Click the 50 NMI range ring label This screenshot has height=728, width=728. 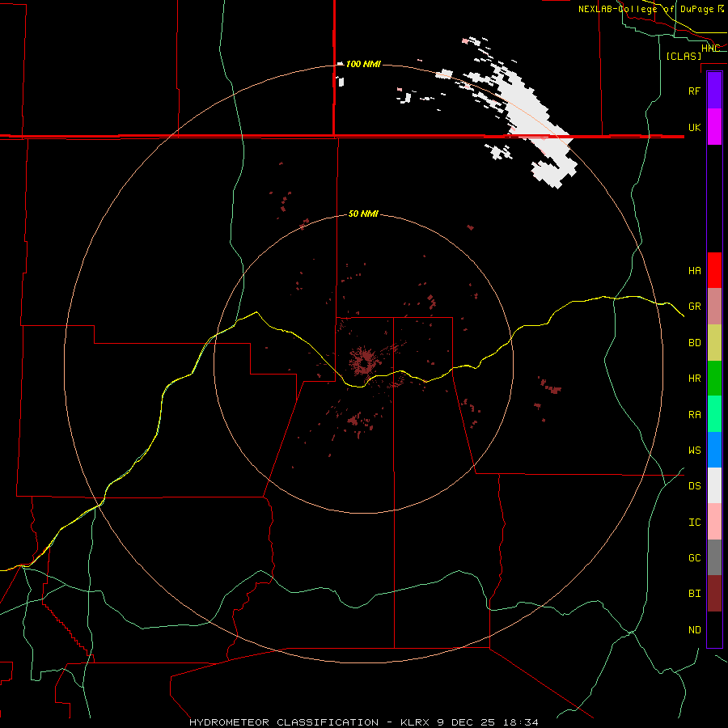363,214
